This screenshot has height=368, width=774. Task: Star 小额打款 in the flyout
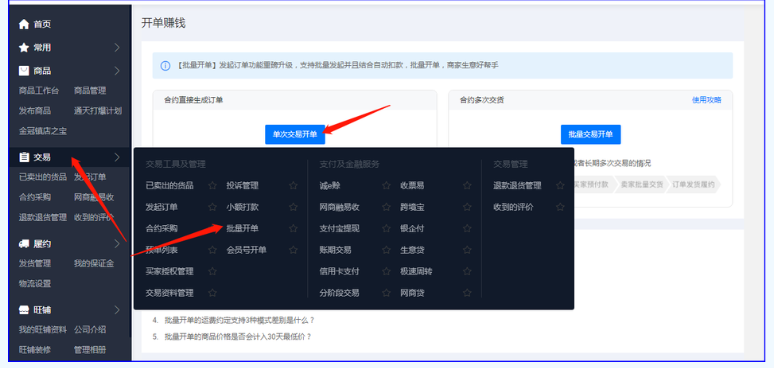293,207
